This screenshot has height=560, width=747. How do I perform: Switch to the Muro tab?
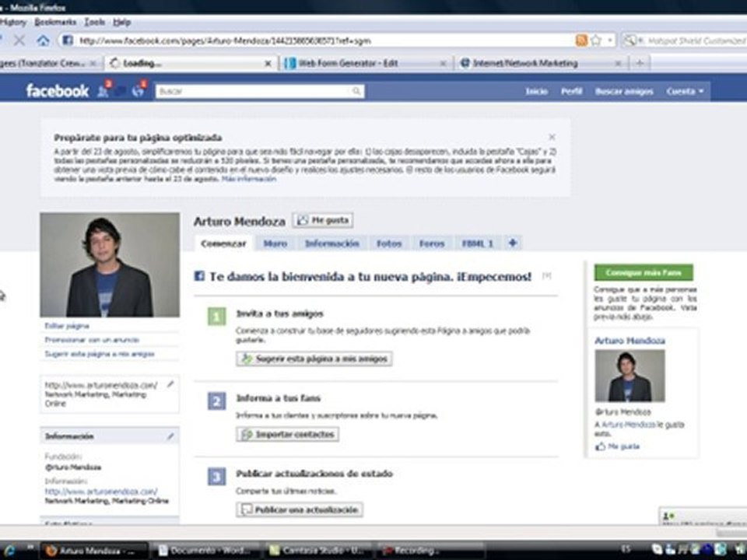[275, 243]
